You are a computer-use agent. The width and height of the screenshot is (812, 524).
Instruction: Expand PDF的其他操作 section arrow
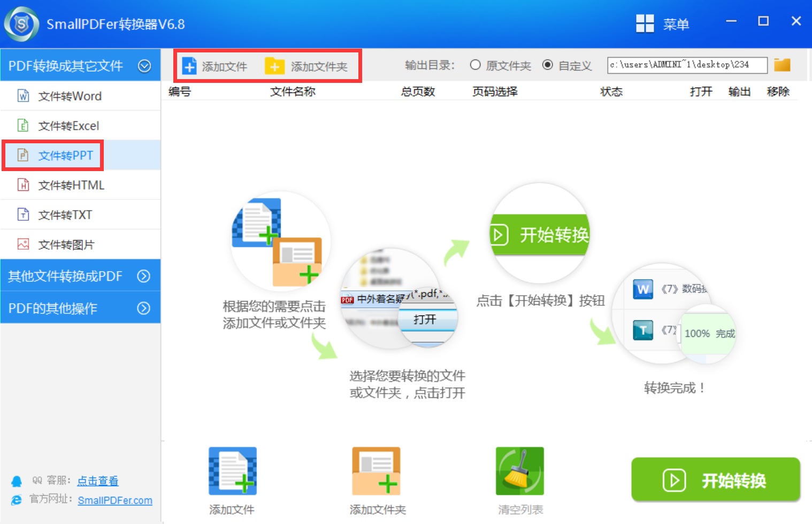coord(143,308)
